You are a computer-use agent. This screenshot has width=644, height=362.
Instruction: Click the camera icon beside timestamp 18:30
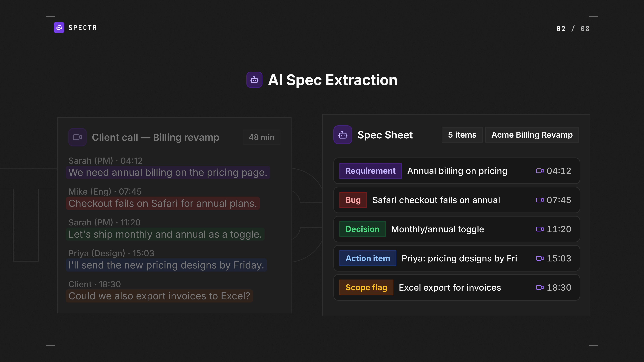pyautogui.click(x=540, y=288)
